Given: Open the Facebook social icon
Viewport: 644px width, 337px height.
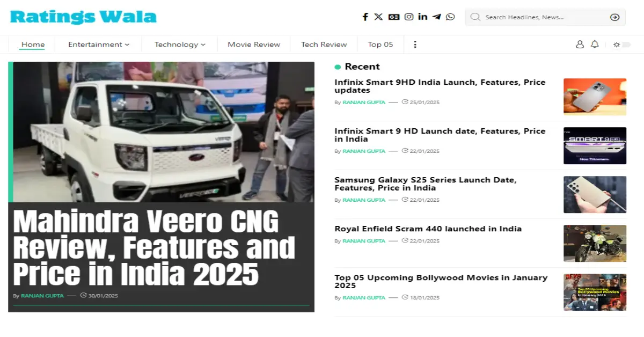Looking at the screenshot, I should pyautogui.click(x=365, y=17).
